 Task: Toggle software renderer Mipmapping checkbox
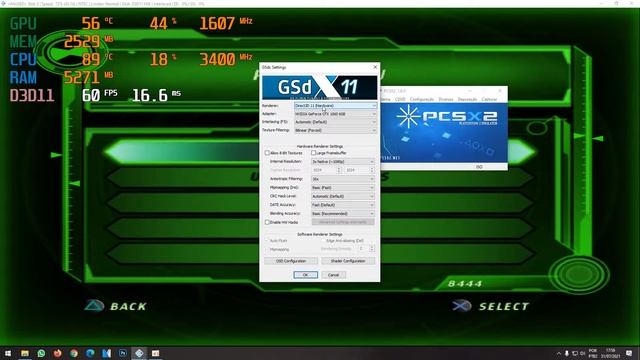tap(267, 249)
